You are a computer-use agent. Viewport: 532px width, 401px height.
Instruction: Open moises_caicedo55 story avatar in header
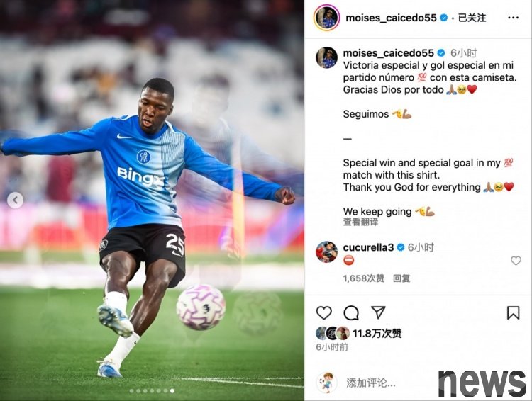pyautogui.click(x=327, y=18)
